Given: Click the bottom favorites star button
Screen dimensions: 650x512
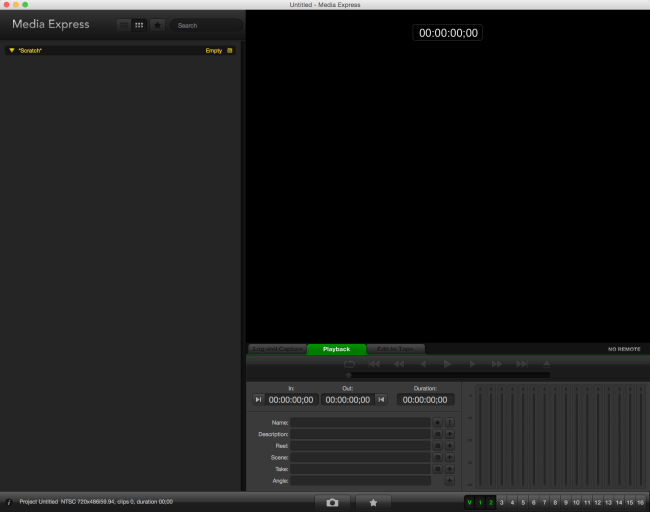Looking at the screenshot, I should click(x=373, y=502).
